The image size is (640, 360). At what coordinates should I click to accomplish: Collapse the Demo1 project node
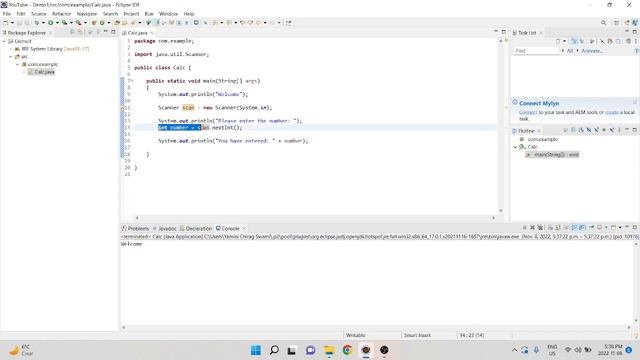(4, 41)
